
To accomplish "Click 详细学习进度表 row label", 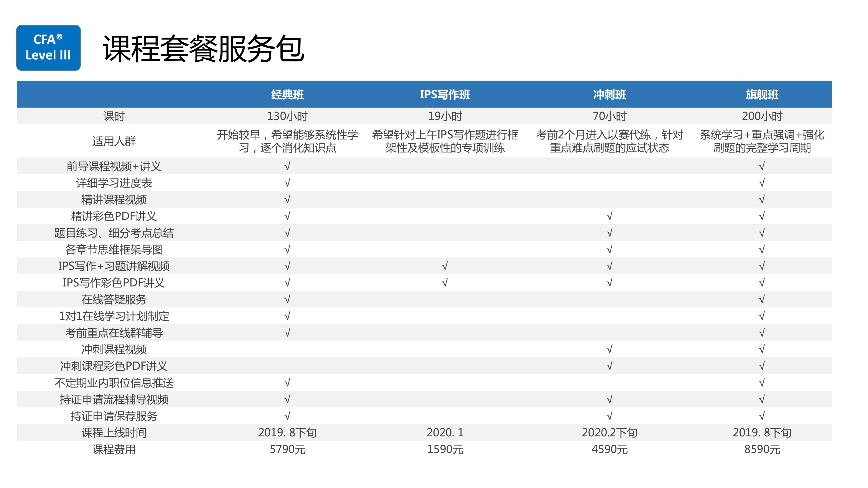I will [114, 183].
